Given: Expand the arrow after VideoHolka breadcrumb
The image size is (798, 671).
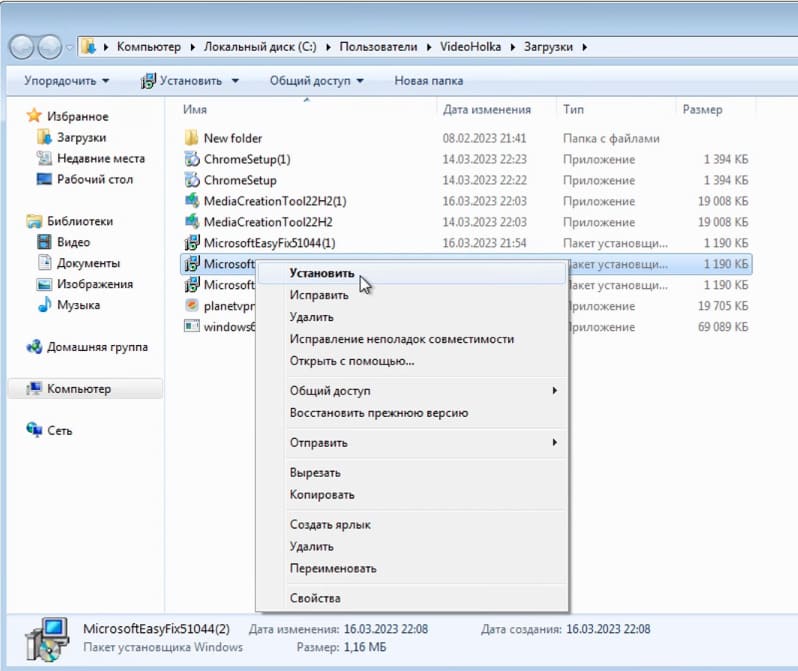Looking at the screenshot, I should coord(512,47).
